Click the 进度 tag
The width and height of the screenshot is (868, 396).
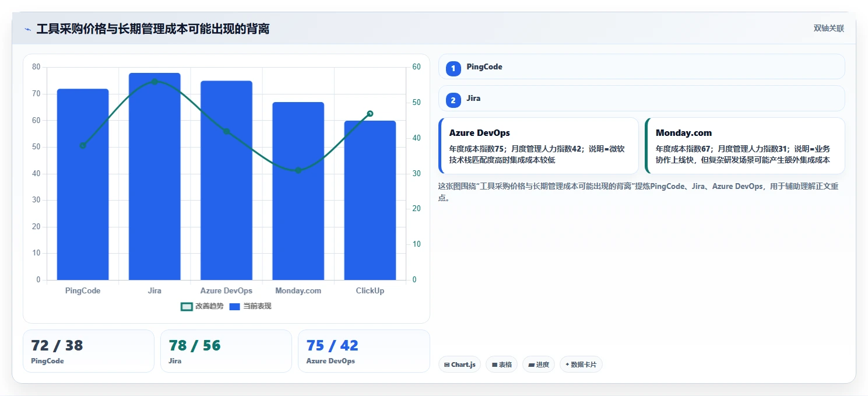[539, 365]
